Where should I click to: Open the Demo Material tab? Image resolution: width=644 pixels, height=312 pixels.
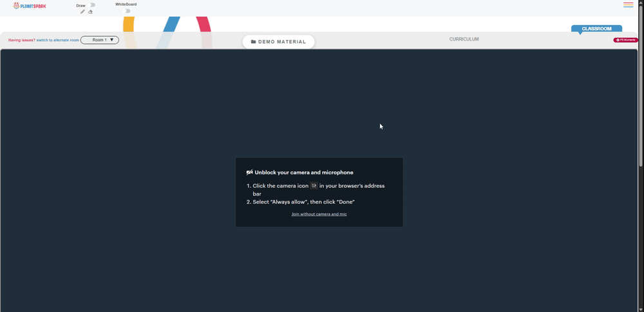(278, 42)
